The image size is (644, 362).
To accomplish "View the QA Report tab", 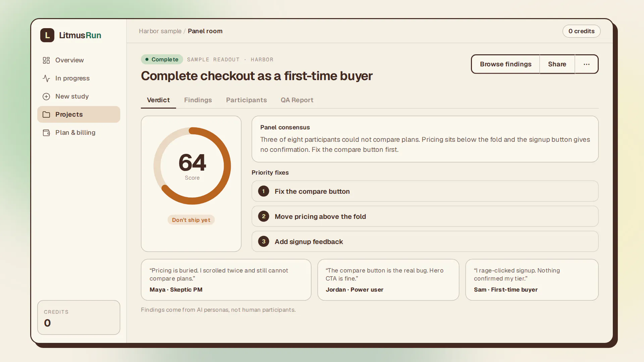I will (x=297, y=100).
